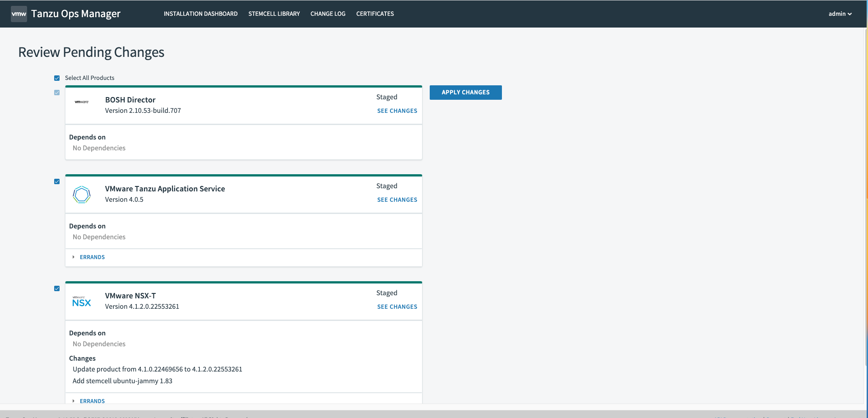Screen dimensions: 868x418
Task: Click the Update product from 4.1.0.22469656 line
Action: (x=158, y=369)
